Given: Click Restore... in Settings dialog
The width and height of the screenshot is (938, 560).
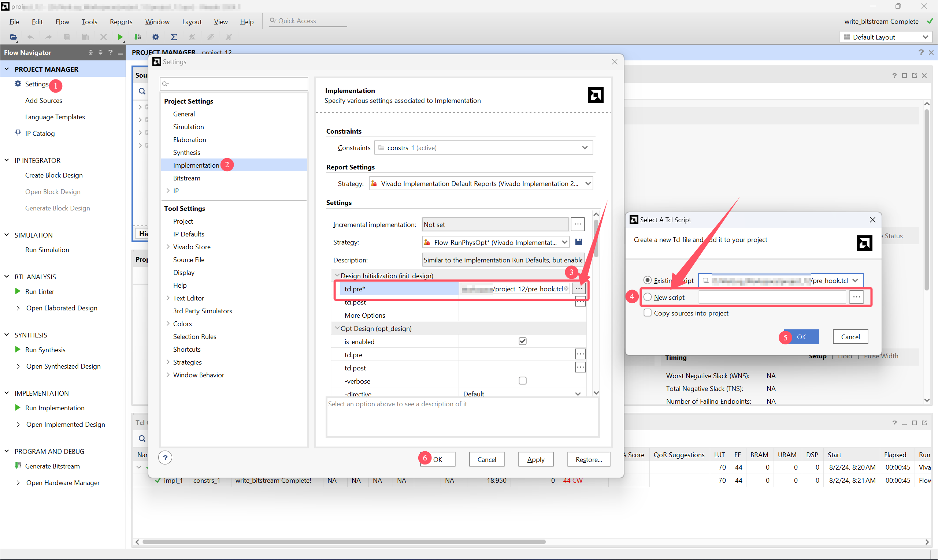Looking at the screenshot, I should click(588, 459).
